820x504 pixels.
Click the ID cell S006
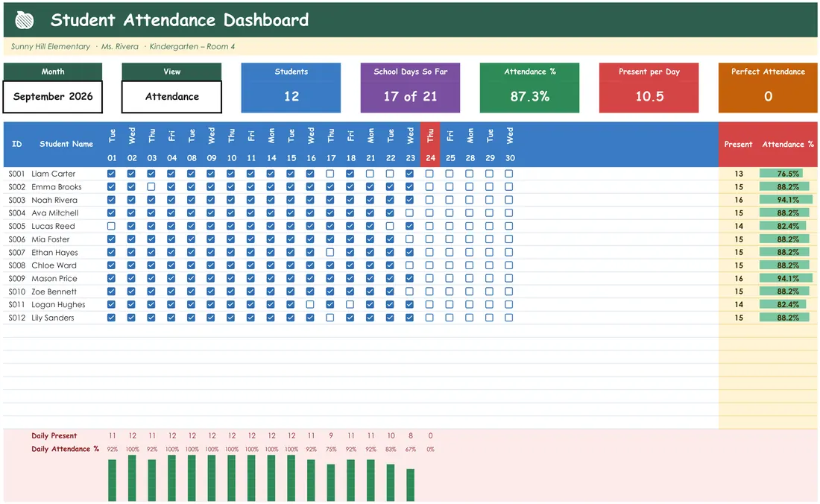(x=16, y=239)
